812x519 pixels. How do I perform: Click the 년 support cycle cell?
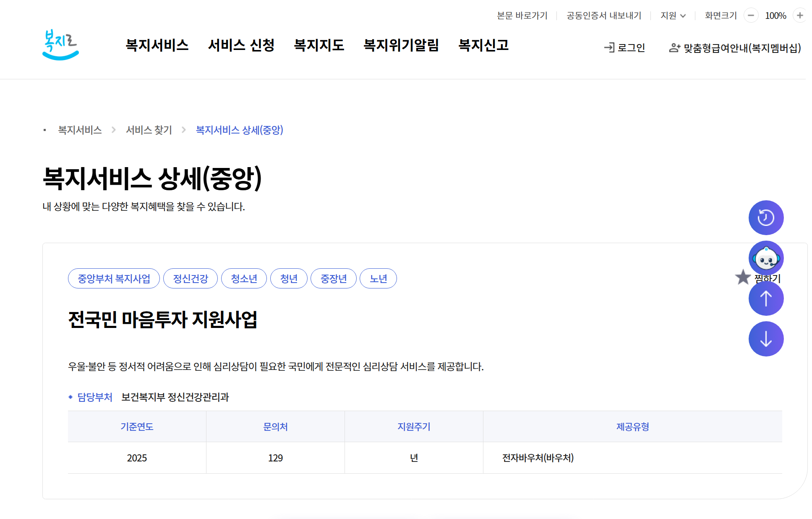pos(414,458)
